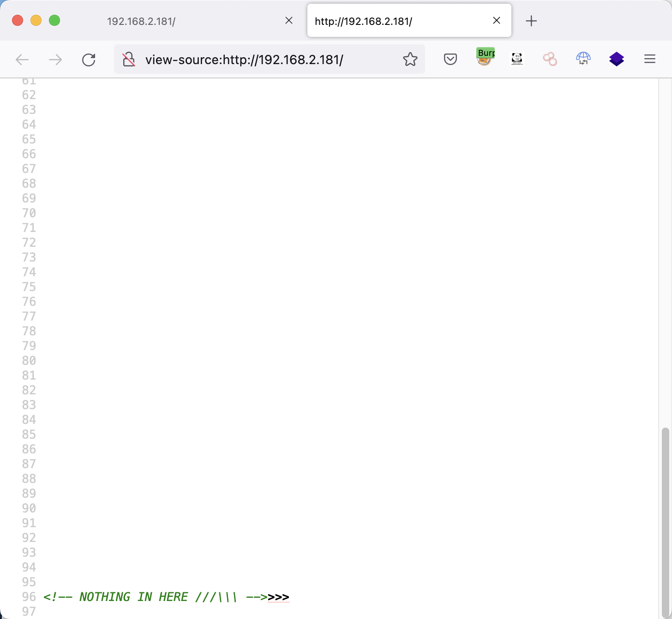672x619 pixels.
Task: Bookmark this page with the star
Action: point(410,59)
